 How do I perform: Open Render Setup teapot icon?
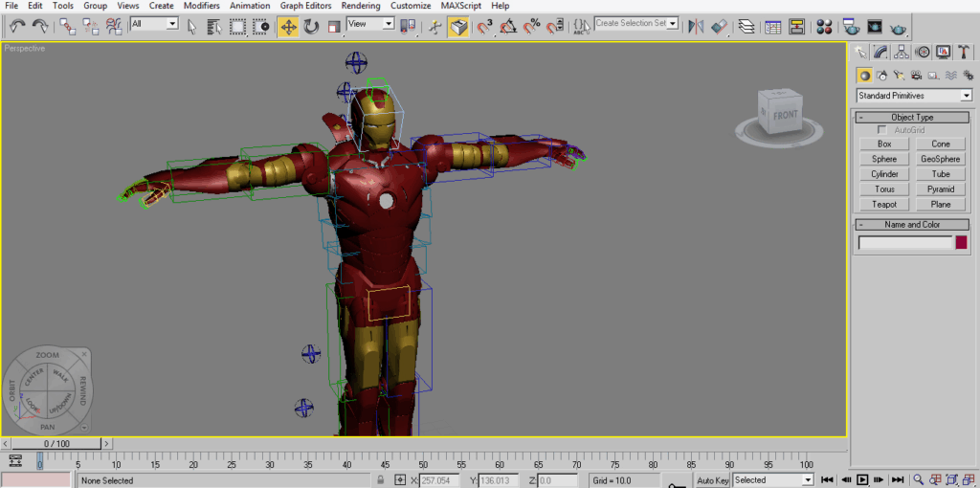coord(851,26)
